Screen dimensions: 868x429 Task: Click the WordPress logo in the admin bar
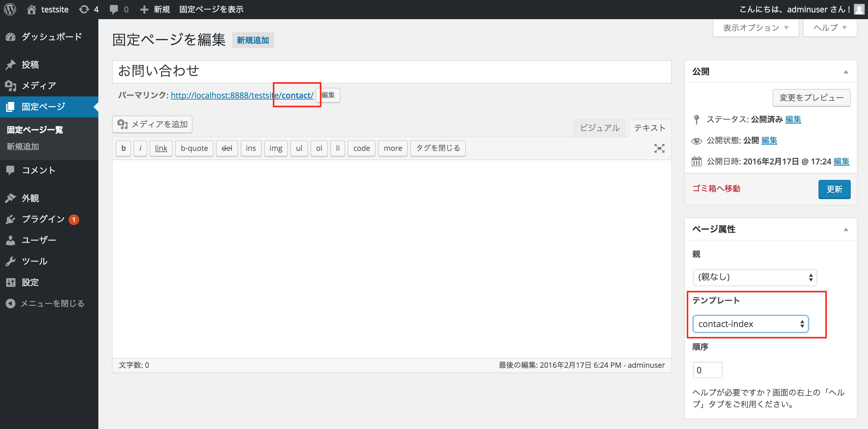[10, 9]
